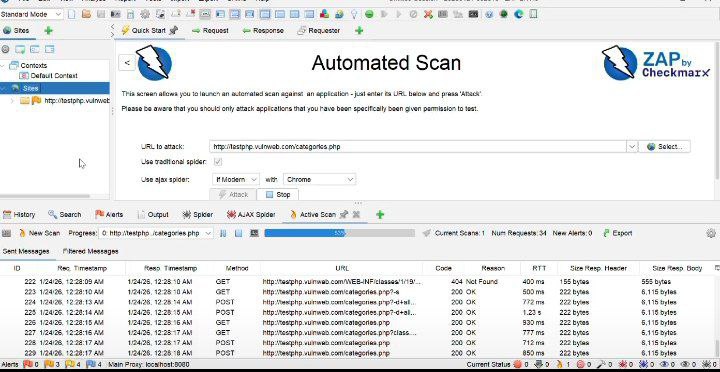Expand the http://testphp.vulnweb site node
Viewport: 720px width, 372px height.
tap(12, 101)
